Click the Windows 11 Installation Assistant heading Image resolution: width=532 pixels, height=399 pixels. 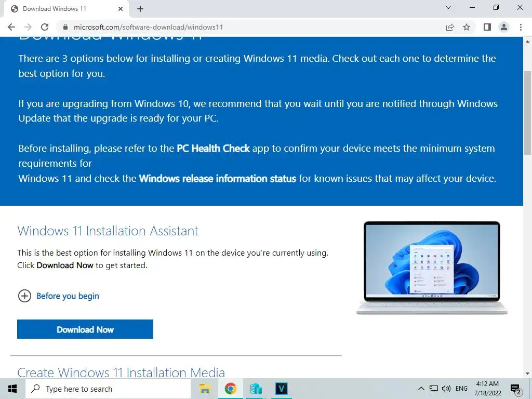click(x=108, y=231)
